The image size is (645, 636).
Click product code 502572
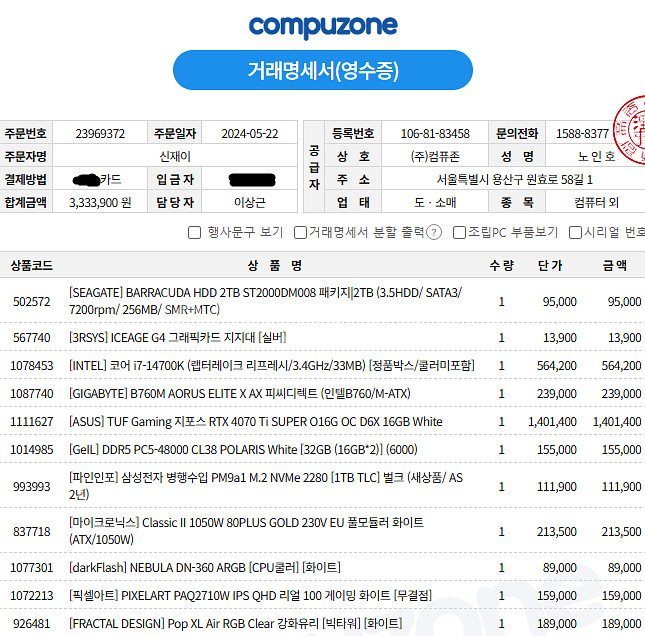[x=32, y=302]
